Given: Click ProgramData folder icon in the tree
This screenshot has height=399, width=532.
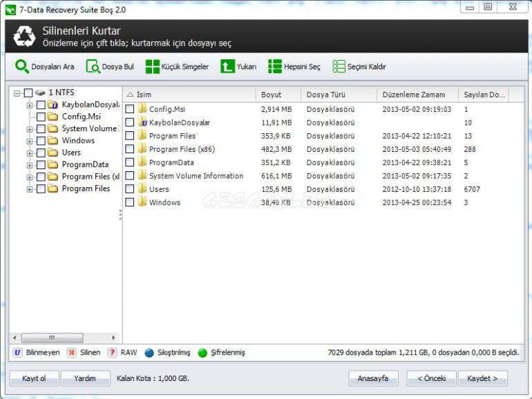Looking at the screenshot, I should pos(53,165).
